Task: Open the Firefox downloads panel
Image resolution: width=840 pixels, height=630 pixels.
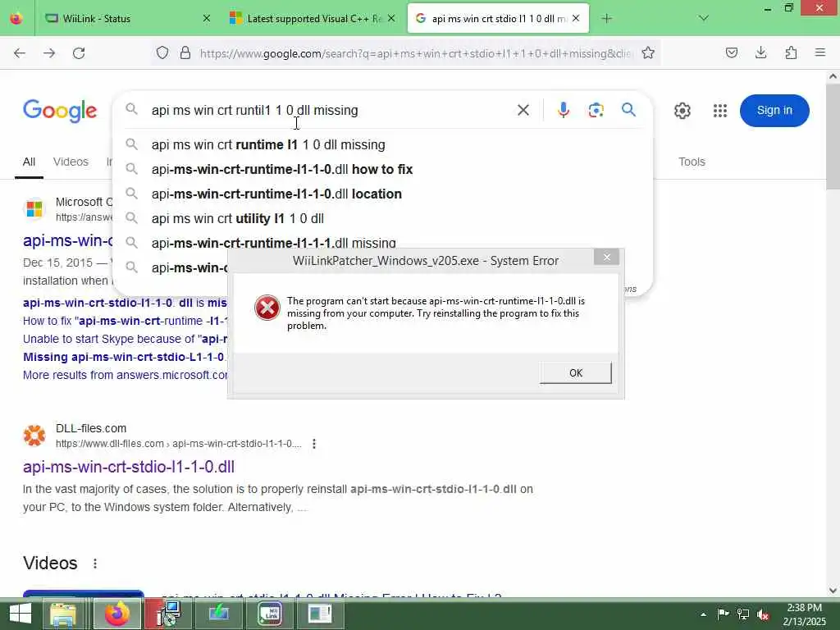Action: [760, 52]
